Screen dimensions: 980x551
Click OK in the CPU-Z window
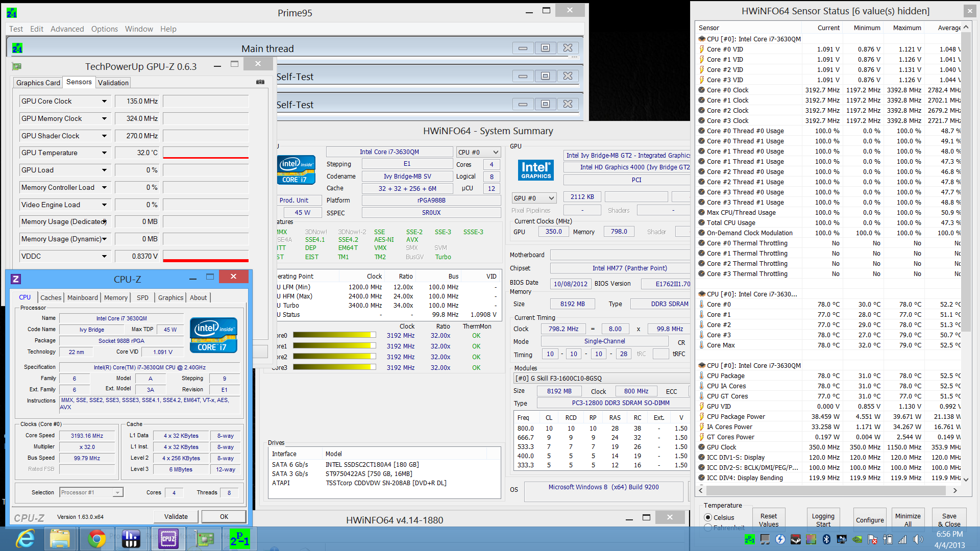(x=224, y=516)
